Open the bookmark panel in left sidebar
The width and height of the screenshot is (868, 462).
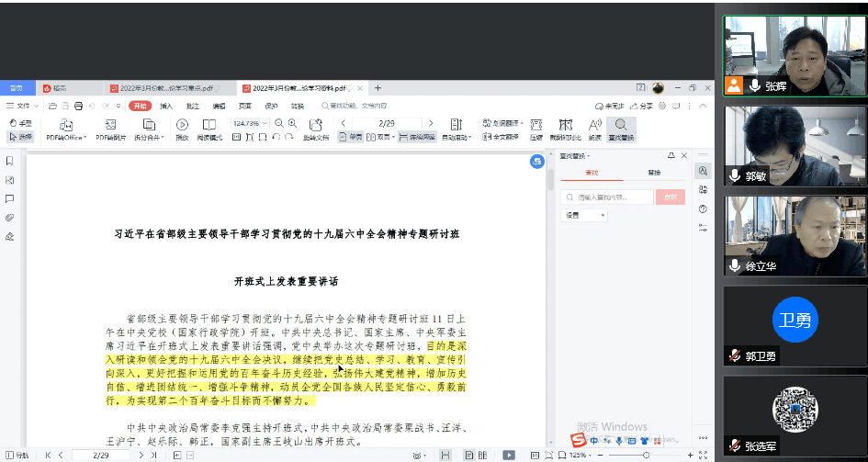[9, 161]
